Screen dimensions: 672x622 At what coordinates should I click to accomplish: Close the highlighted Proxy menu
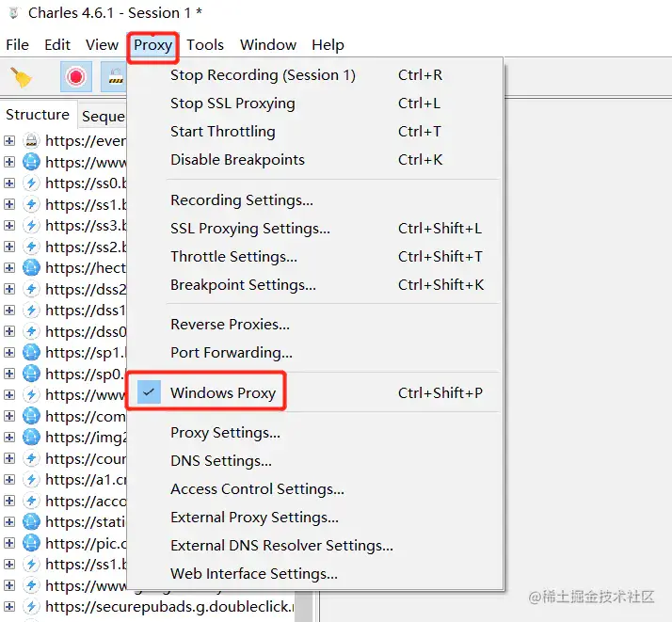(153, 44)
